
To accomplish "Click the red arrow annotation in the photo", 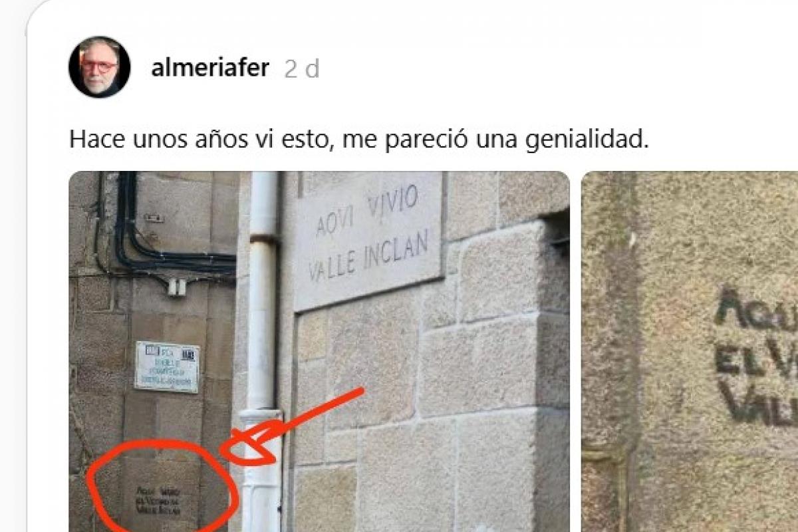I will [x=293, y=427].
